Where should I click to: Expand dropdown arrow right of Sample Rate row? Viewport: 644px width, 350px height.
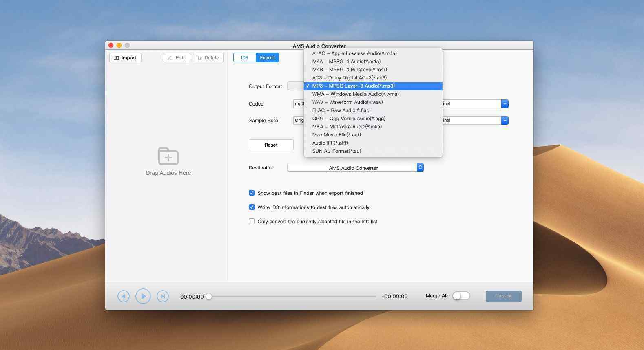point(505,121)
